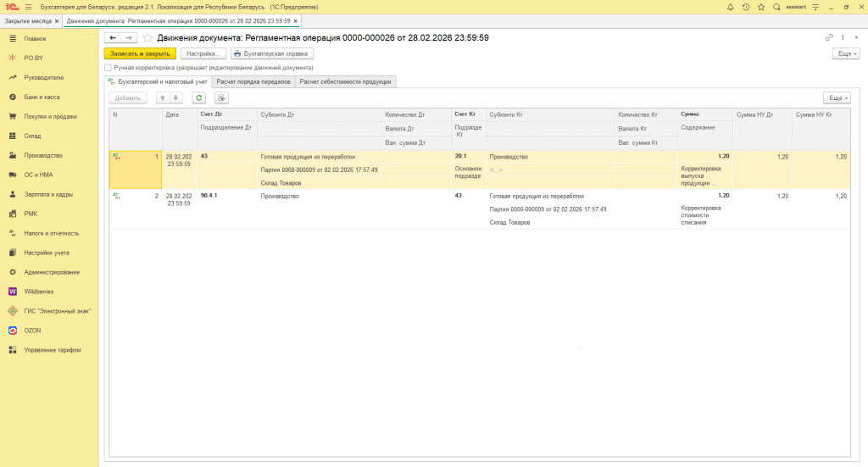Open the history clock icon
The height and width of the screenshot is (467, 868).
(x=746, y=7)
